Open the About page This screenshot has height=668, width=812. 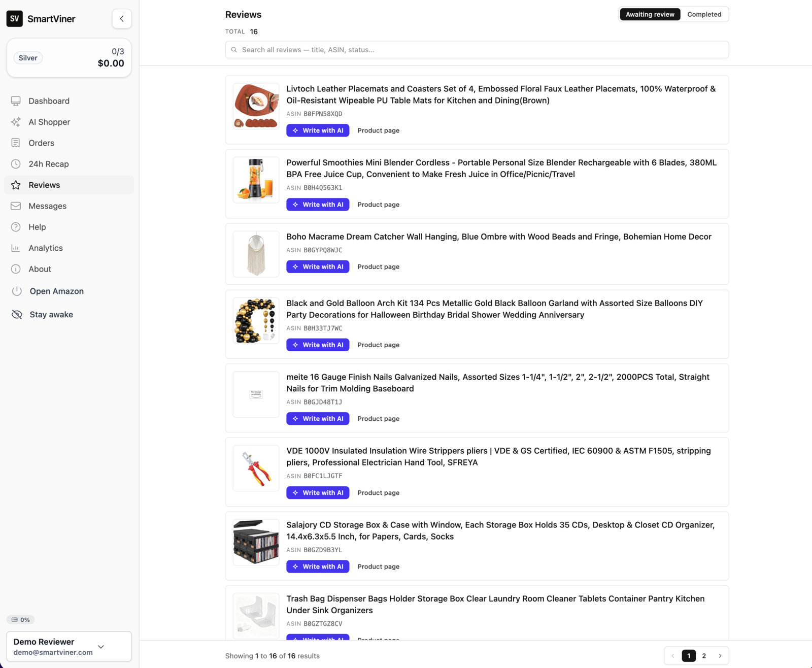[x=69, y=269]
